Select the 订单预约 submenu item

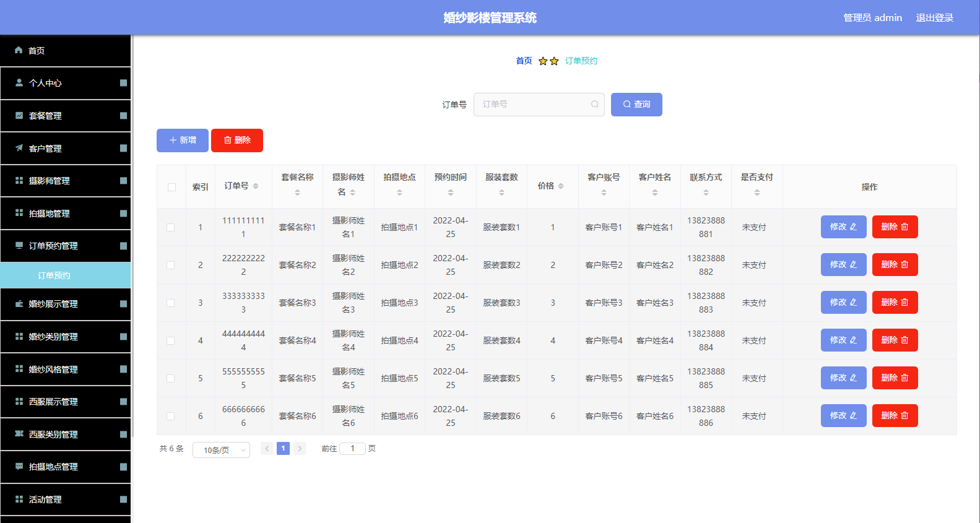pos(66,275)
